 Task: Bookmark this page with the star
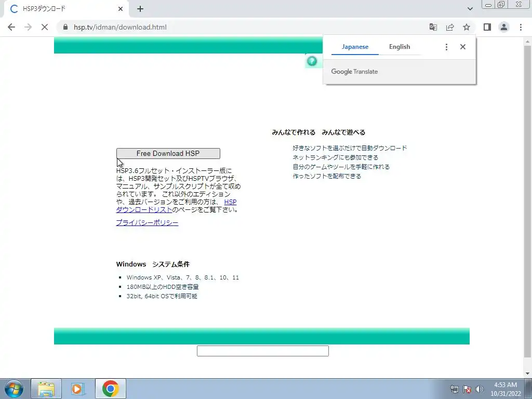tap(467, 27)
